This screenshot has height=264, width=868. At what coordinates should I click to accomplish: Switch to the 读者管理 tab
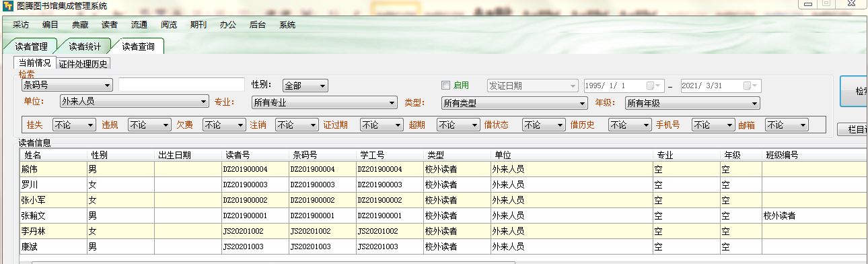(x=31, y=46)
